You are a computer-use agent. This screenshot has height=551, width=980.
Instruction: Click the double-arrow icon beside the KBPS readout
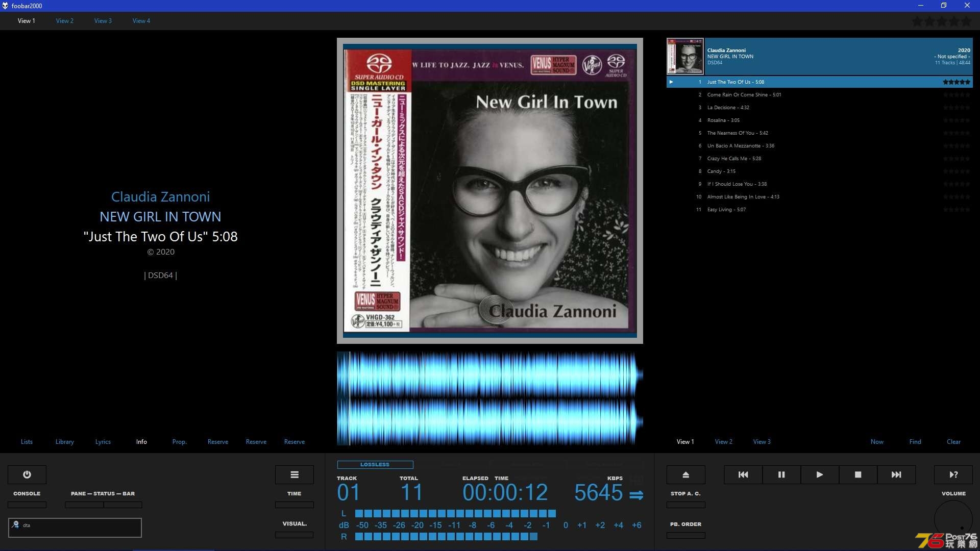click(x=636, y=495)
